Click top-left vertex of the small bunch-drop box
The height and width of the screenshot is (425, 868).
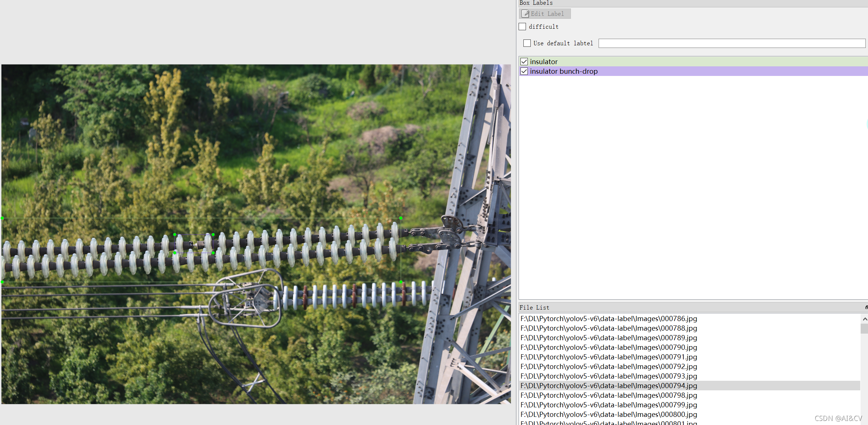click(175, 234)
